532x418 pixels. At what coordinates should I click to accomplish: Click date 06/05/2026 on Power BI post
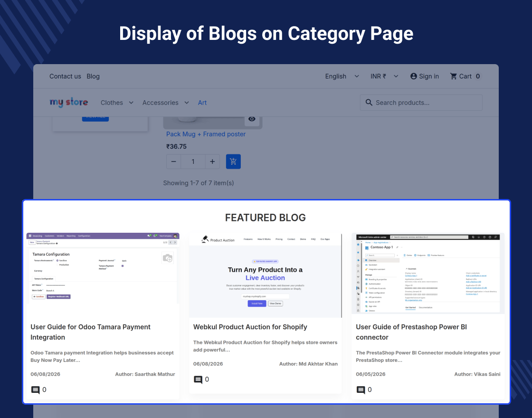coord(370,374)
